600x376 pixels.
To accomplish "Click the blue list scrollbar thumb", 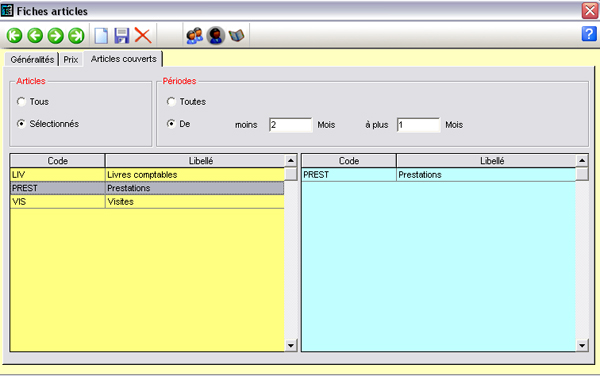I will (x=582, y=174).
